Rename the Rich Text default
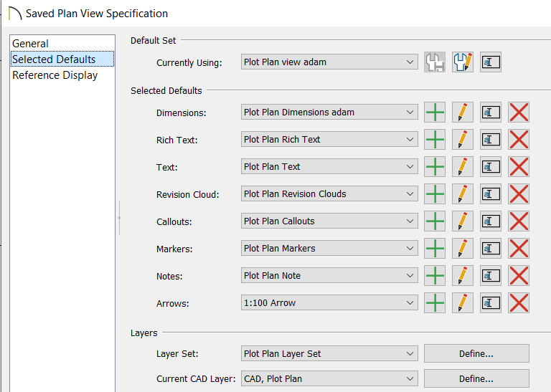 point(491,140)
